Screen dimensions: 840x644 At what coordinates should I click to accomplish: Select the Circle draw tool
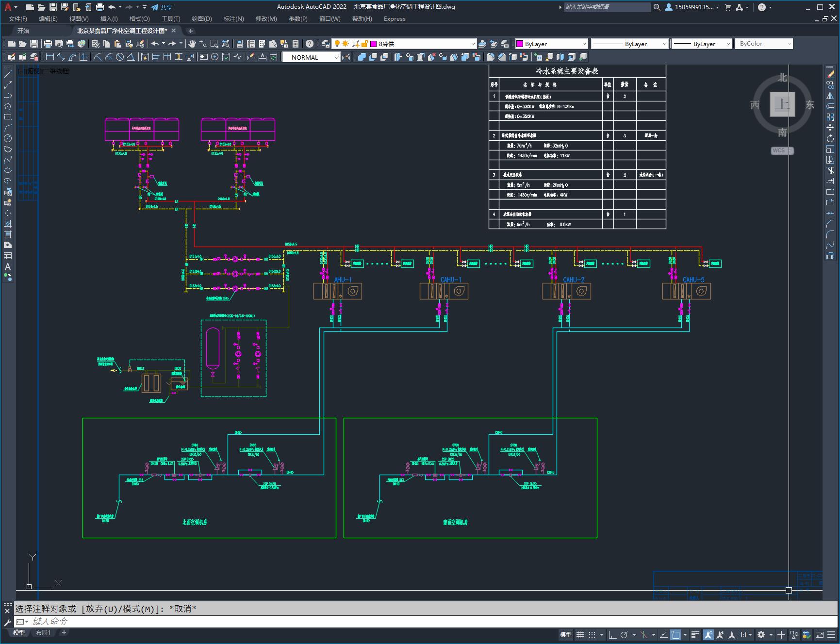(8, 139)
